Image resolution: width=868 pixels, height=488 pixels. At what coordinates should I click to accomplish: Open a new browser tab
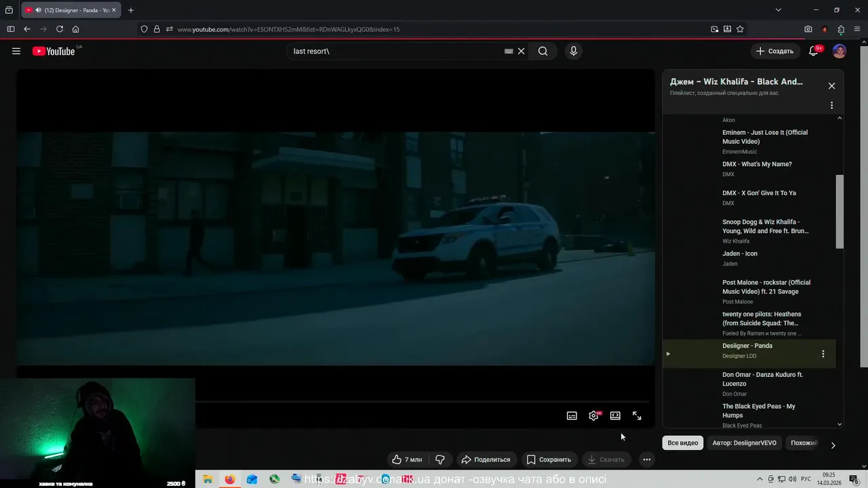131,10
